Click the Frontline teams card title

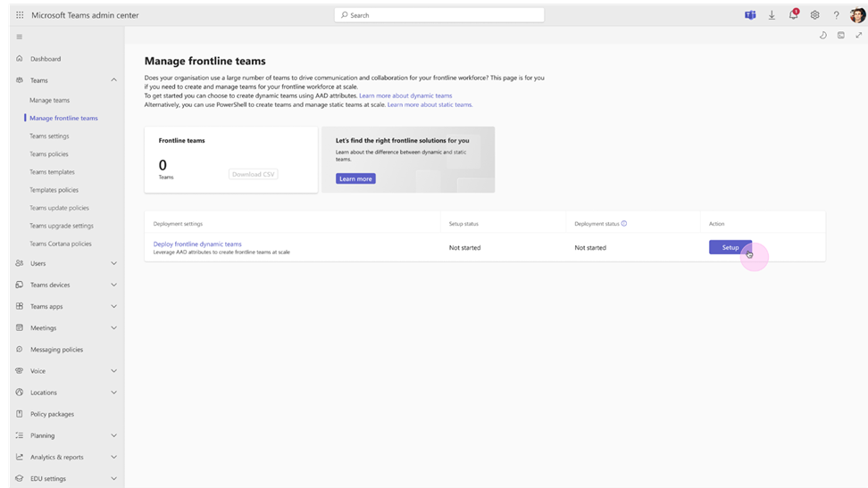click(x=181, y=141)
